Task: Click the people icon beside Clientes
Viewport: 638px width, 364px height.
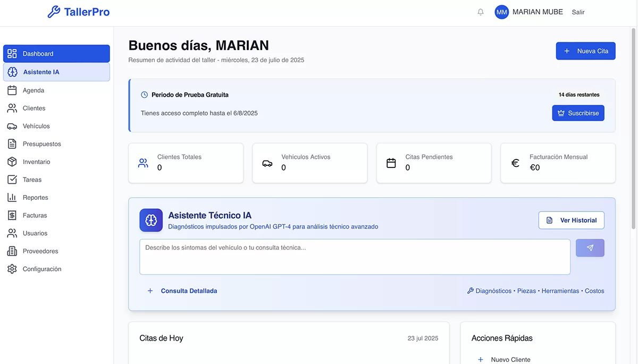Action: [12, 108]
